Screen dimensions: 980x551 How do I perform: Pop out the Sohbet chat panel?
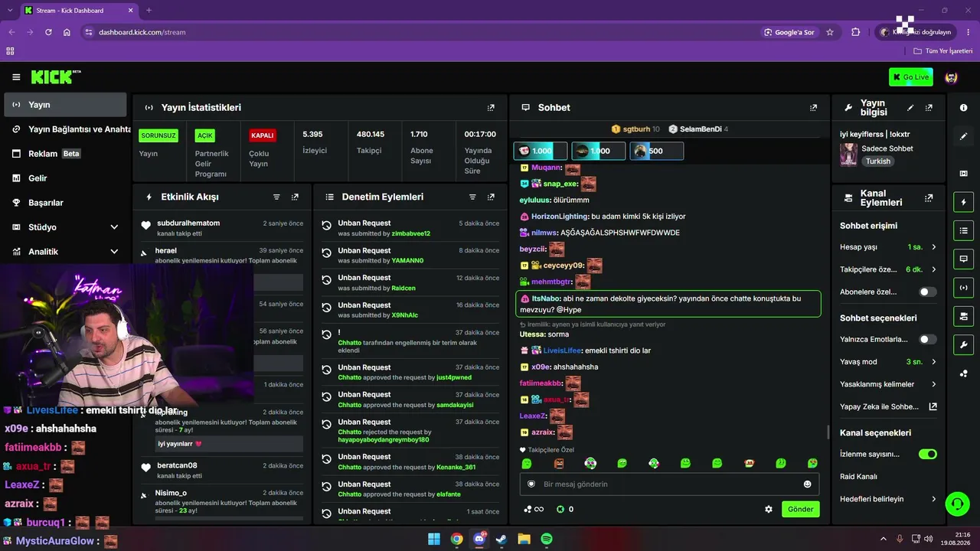coord(813,108)
